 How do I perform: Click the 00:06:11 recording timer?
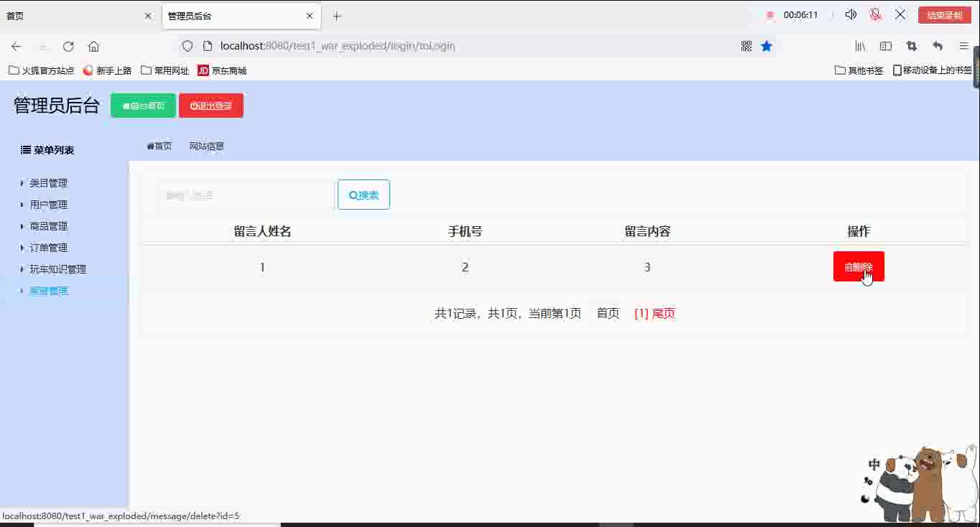(x=800, y=14)
